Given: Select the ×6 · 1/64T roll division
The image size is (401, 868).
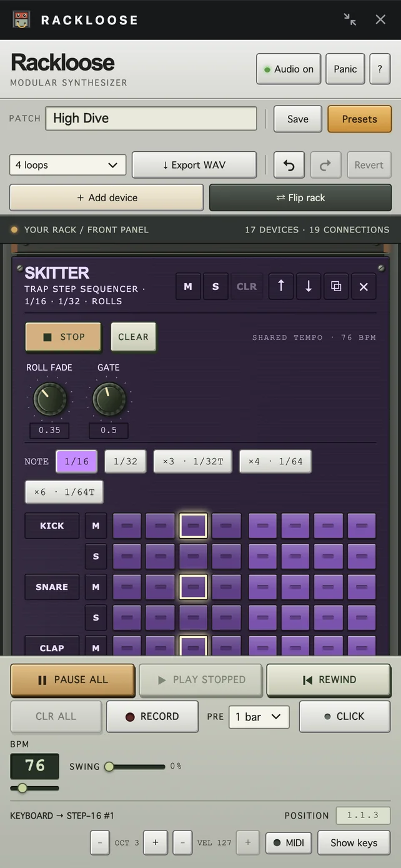Looking at the screenshot, I should coord(64,492).
